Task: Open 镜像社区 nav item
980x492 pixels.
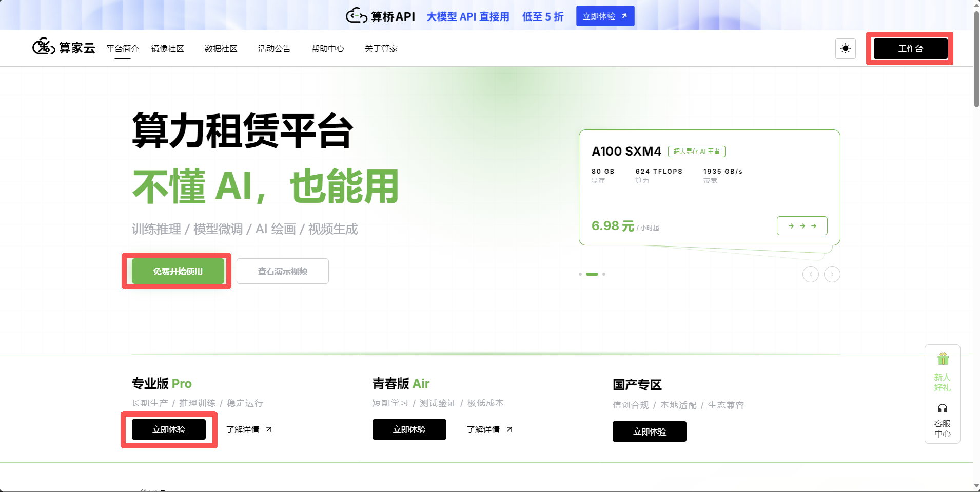Action: [x=168, y=48]
